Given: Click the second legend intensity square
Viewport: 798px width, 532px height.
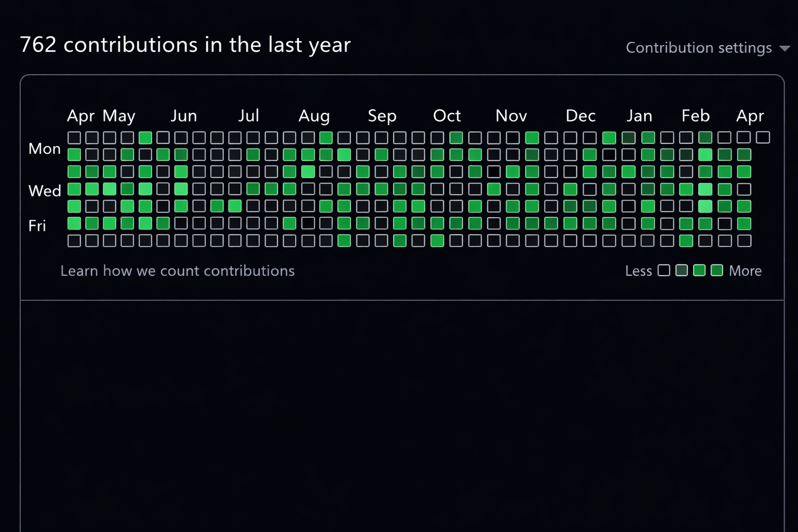Looking at the screenshot, I should click(681, 270).
